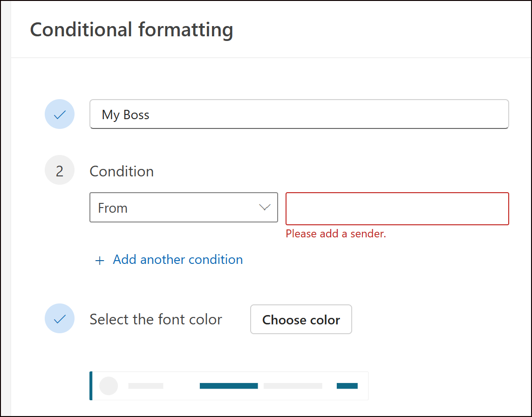Click the gray placeholder bar beside the avatar

coord(146,386)
